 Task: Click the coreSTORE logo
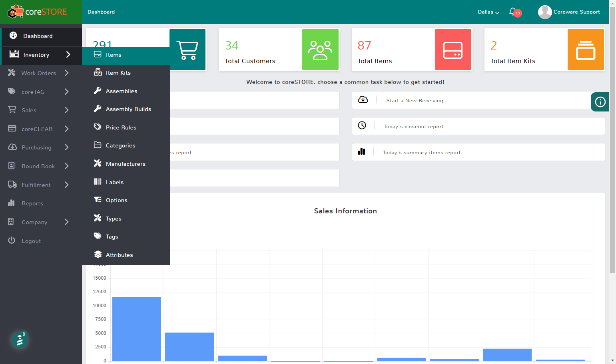37,12
